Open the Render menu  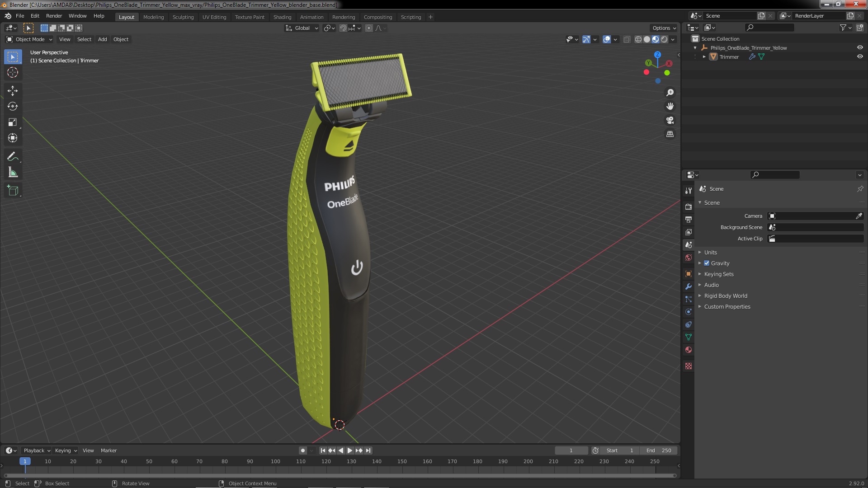54,16
